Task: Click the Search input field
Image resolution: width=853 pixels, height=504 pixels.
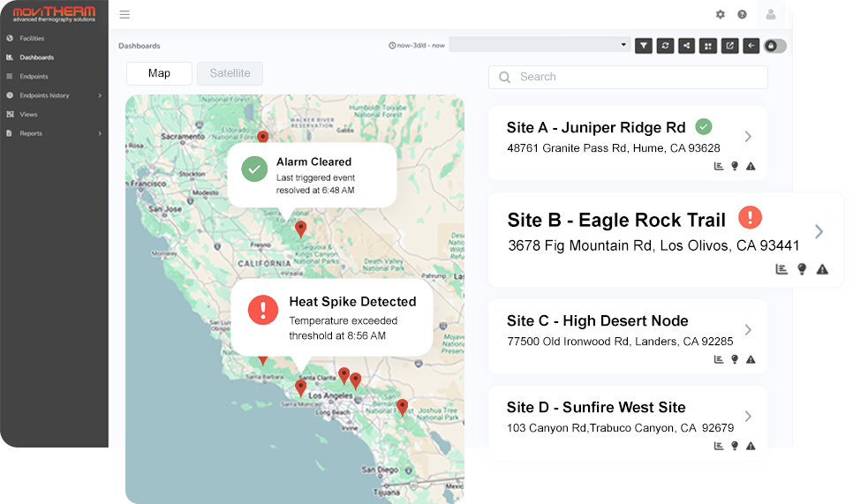Action: (628, 77)
